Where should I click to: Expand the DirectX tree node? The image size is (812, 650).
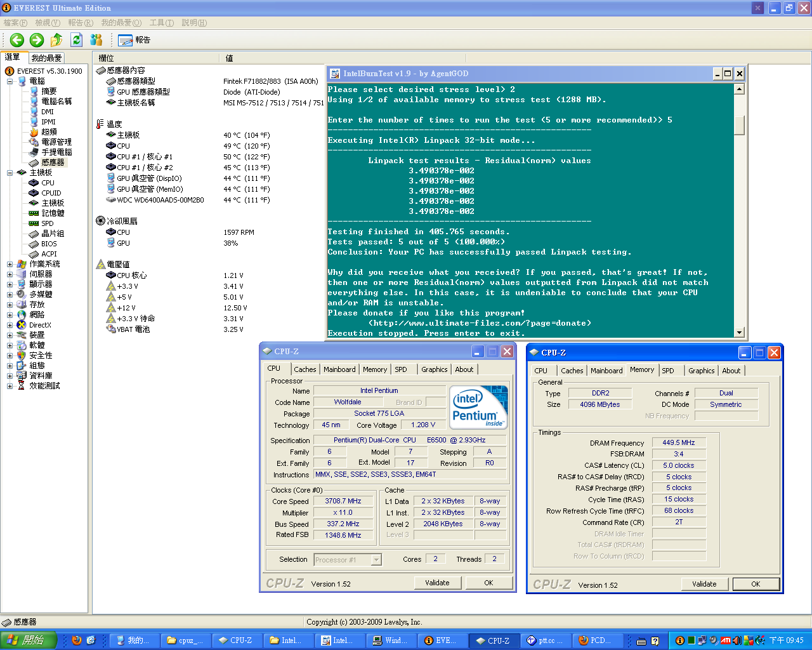coord(10,325)
